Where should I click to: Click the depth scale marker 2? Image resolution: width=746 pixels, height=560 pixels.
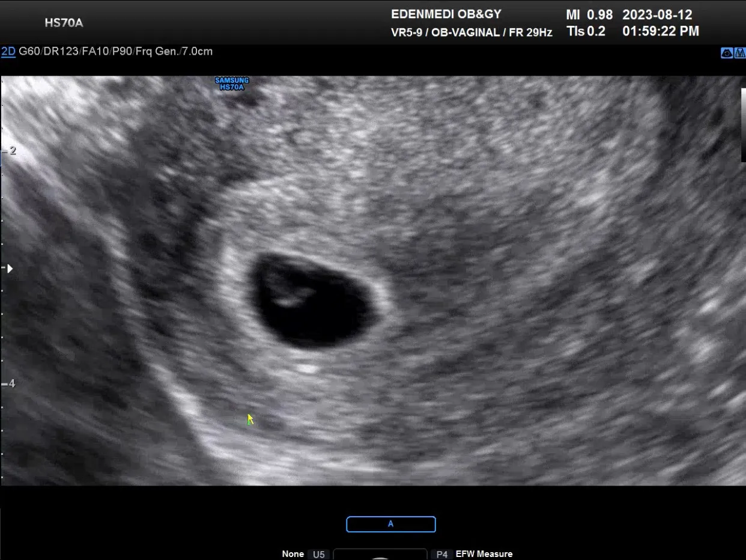(x=13, y=151)
